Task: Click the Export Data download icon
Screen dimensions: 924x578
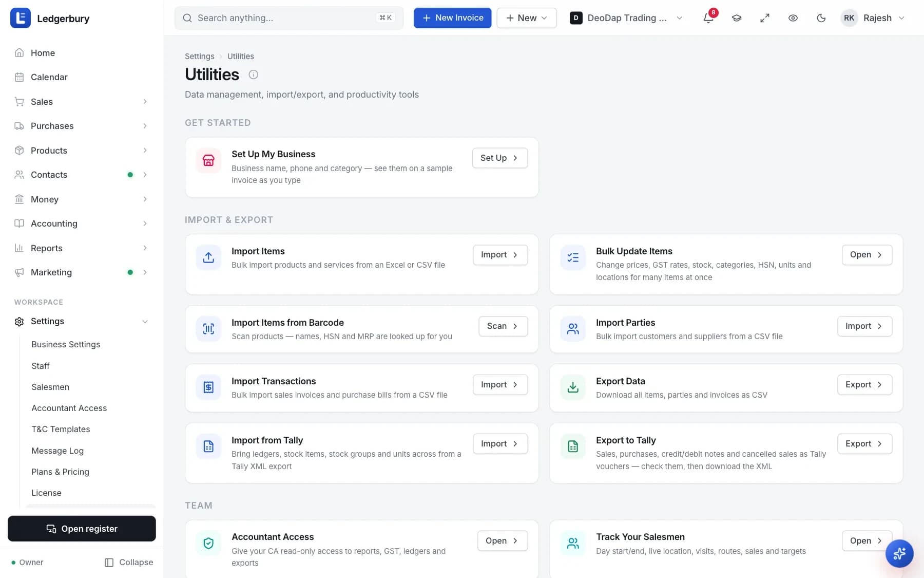Action: pos(573,387)
